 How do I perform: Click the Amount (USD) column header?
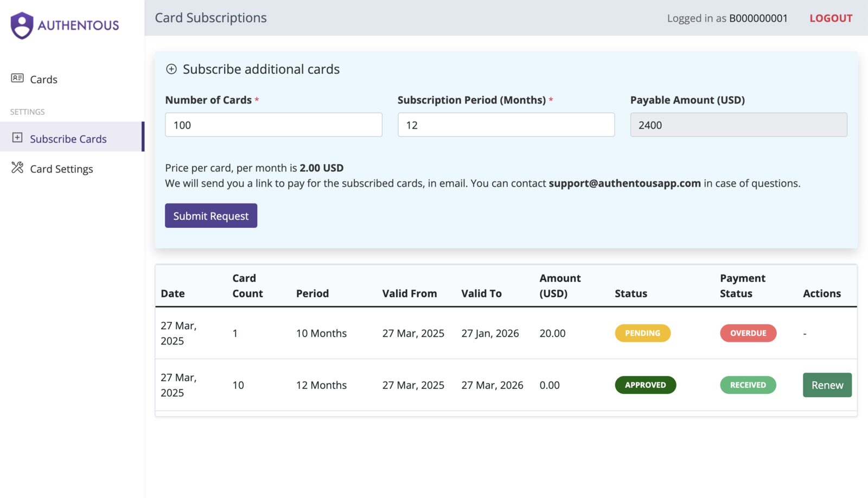(x=560, y=286)
